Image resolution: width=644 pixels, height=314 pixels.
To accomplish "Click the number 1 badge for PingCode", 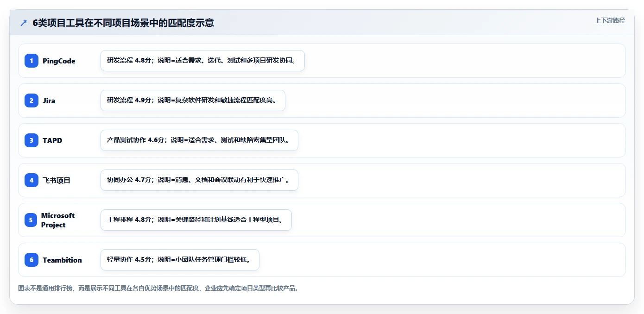I will coord(32,61).
